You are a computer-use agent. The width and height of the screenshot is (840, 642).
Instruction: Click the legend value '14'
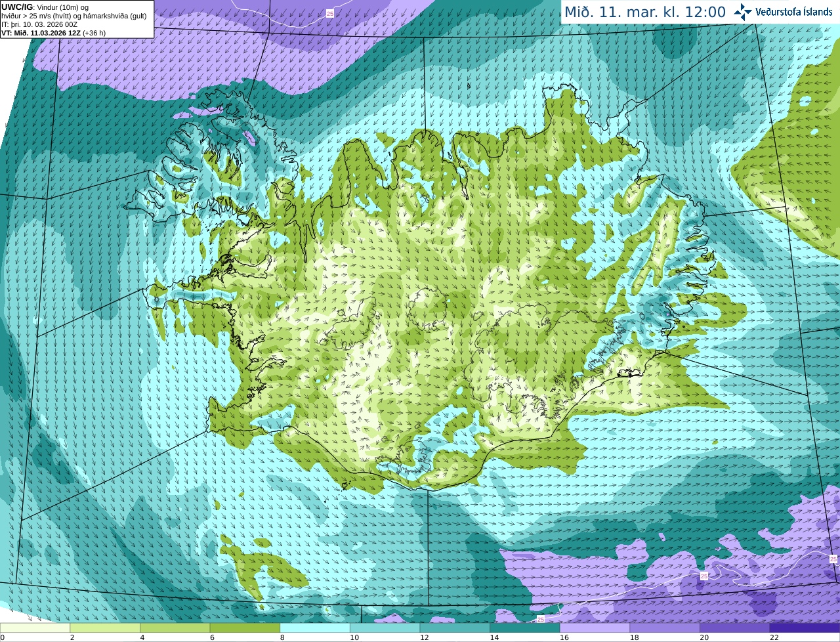494,637
